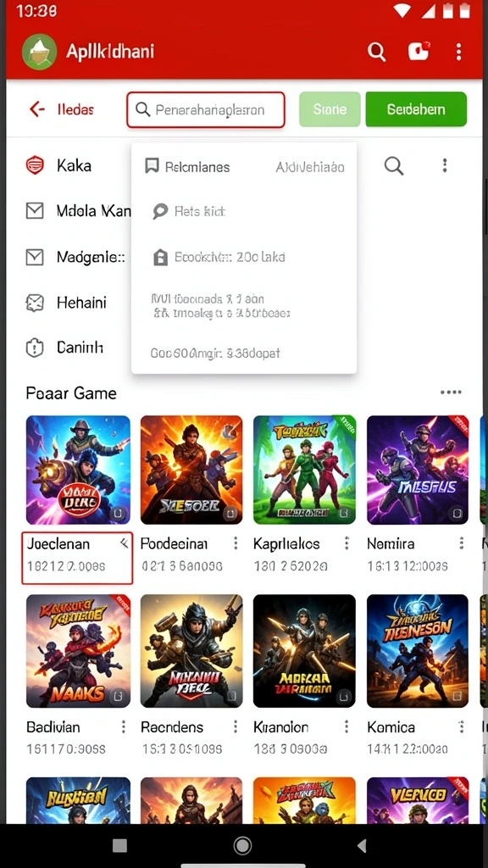The width and height of the screenshot is (488, 868).
Task: Tap the badge icon on Poodecinal thumbnail
Action: point(230,514)
